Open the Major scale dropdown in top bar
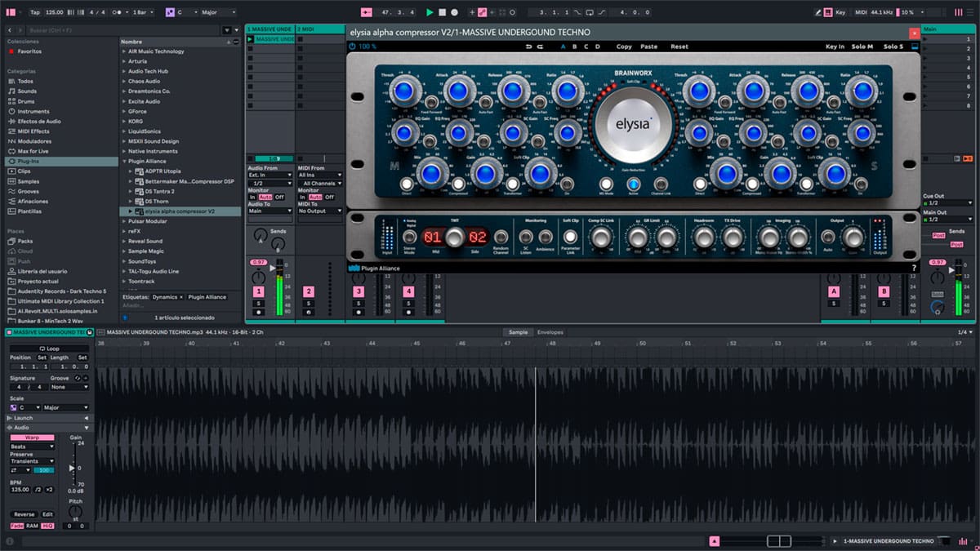This screenshot has width=980, height=551. coord(218,12)
